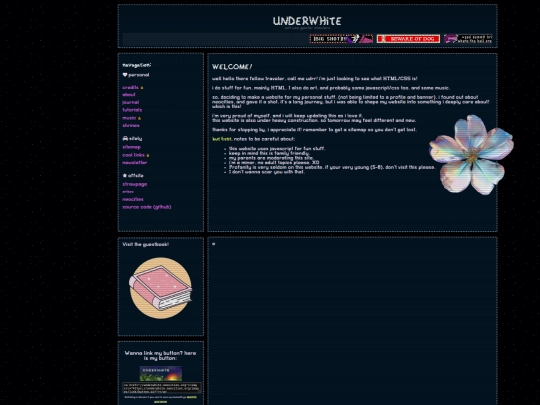
Task: Click the star icon beside offsite
Action: [x=125, y=176]
